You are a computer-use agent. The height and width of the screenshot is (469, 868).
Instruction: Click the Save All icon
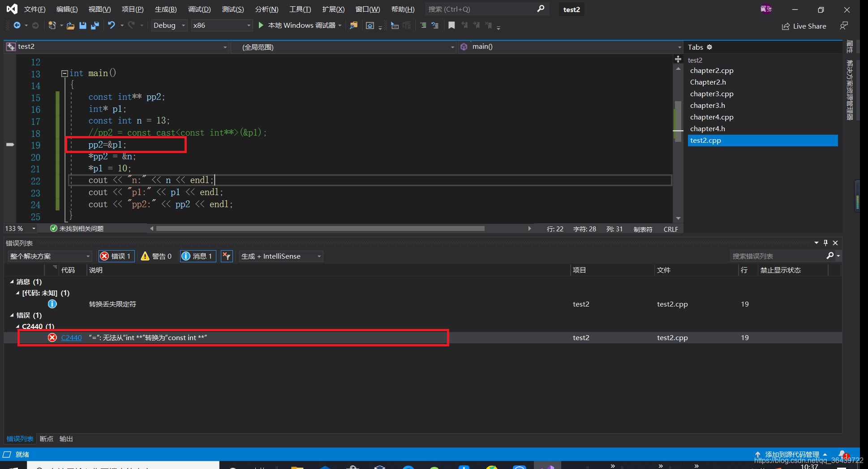[x=95, y=26]
